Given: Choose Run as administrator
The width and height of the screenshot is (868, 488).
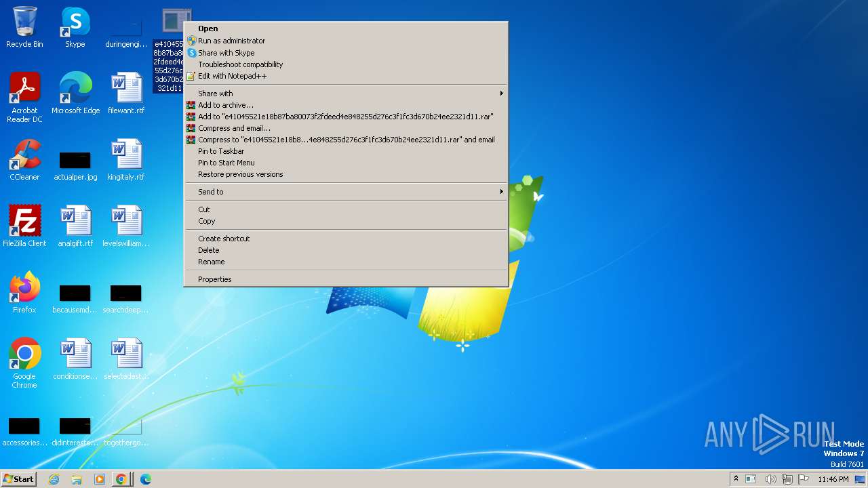Looking at the screenshot, I should (346, 41).
